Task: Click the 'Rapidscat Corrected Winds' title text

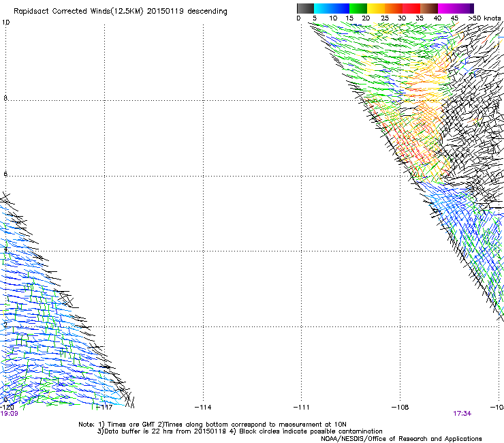Action: (63, 11)
